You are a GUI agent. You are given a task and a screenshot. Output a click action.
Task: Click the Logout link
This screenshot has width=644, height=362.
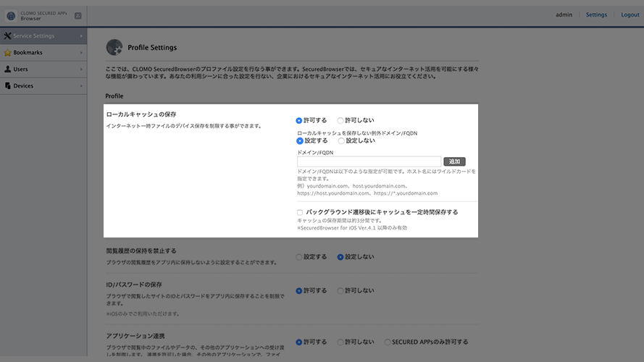[630, 14]
